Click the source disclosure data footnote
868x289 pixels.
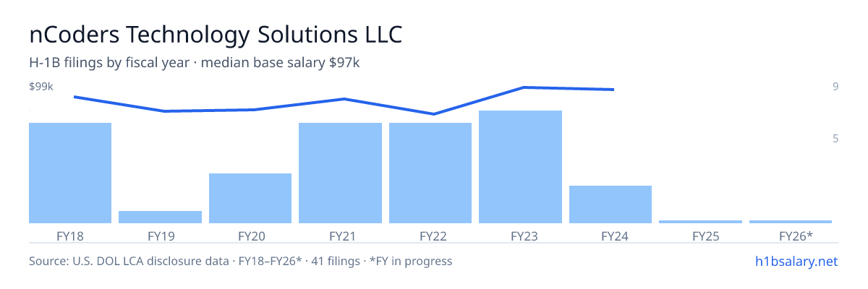[x=240, y=261]
